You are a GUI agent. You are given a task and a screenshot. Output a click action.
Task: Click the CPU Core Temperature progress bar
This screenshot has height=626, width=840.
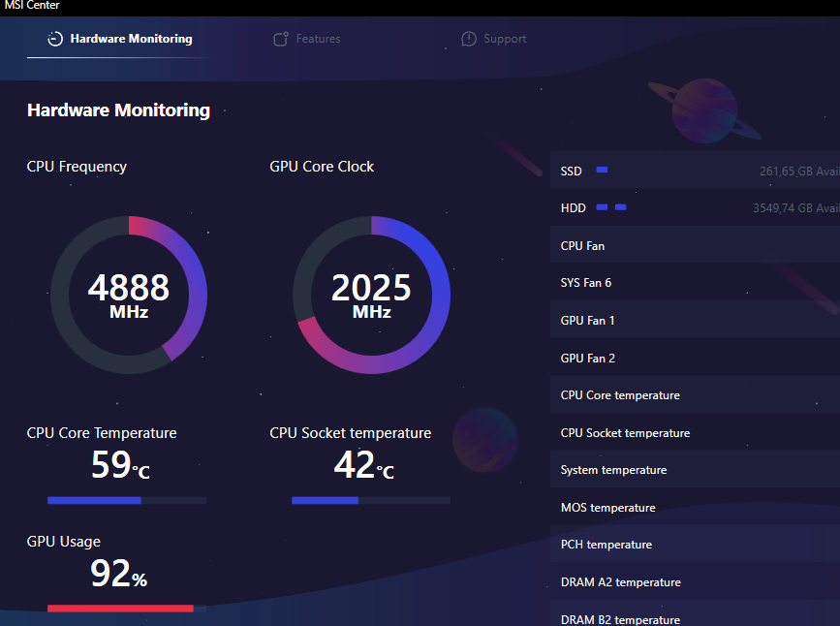coord(126,500)
